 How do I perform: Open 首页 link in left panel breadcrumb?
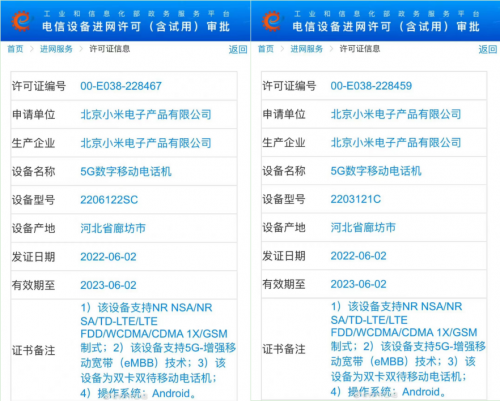15,49
